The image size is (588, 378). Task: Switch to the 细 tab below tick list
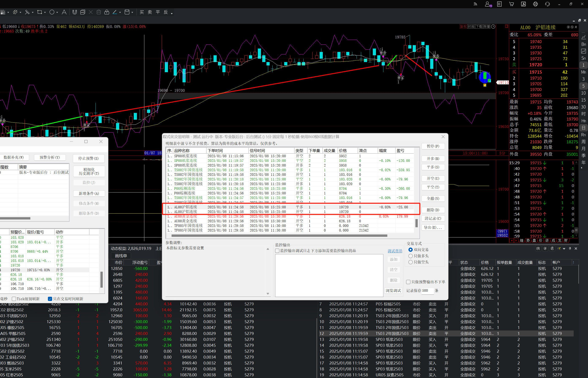click(x=522, y=241)
